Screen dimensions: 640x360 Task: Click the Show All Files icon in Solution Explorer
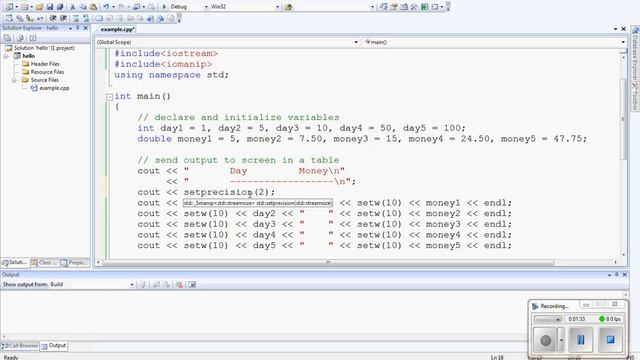point(20,38)
